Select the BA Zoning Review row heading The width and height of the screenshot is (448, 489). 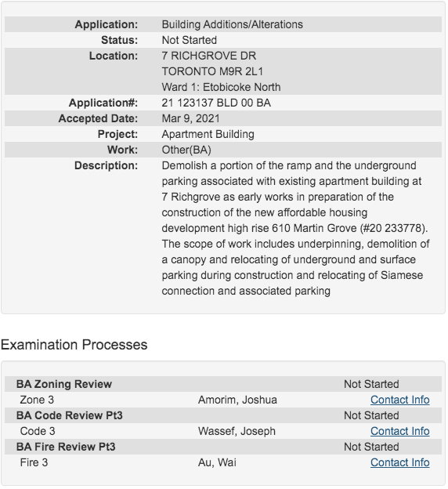tap(64, 384)
